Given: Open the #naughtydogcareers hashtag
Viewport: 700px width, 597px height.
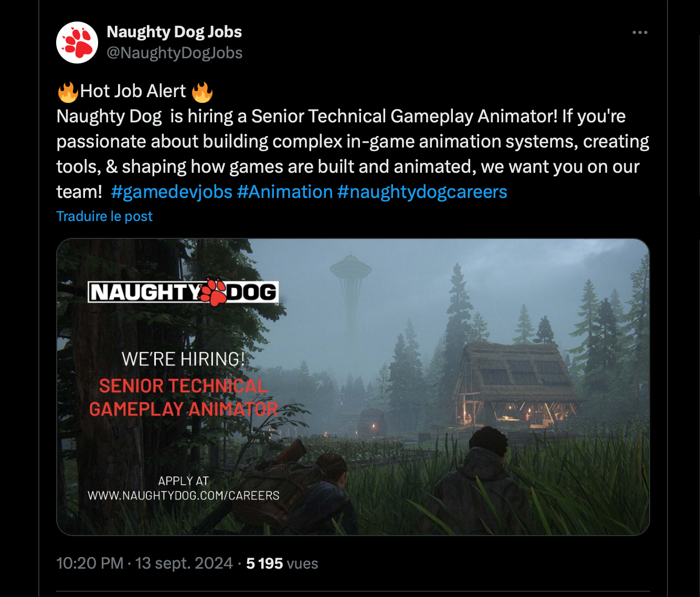Looking at the screenshot, I should coord(422,192).
